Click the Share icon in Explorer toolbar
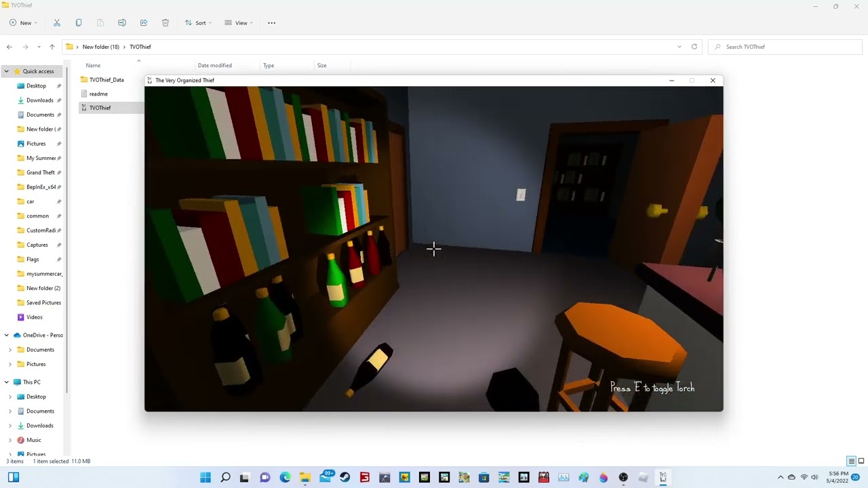 pos(144,23)
